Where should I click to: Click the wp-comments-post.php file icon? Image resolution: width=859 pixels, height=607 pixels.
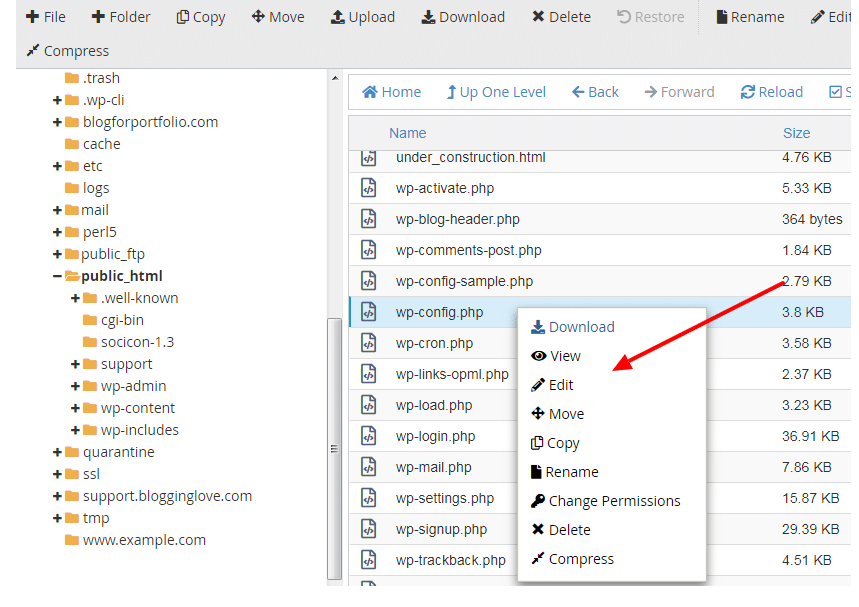[369, 250]
